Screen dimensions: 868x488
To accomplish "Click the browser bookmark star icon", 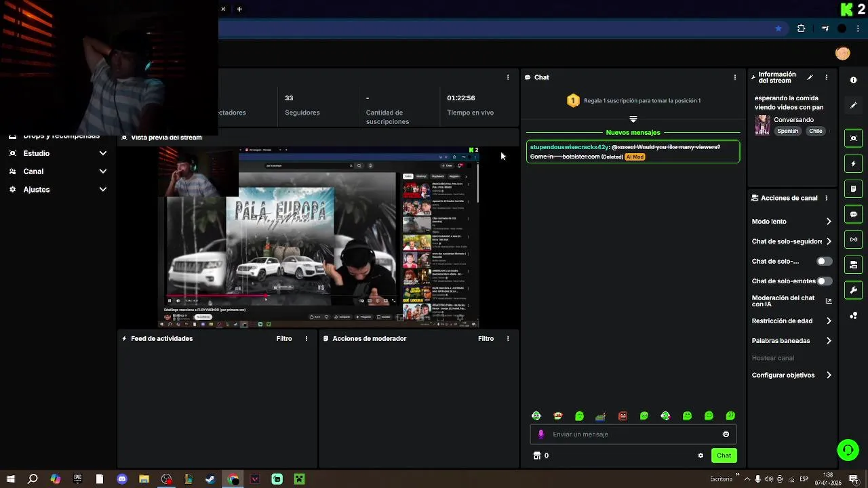I will point(778,28).
